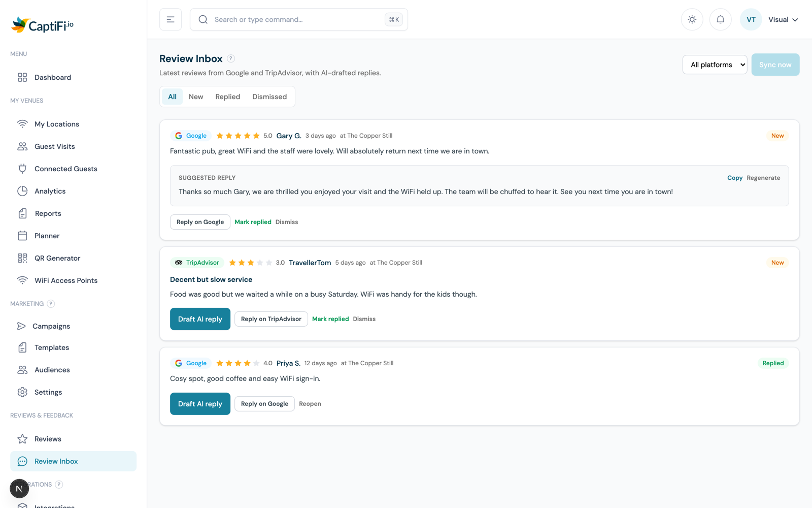Click the VT user avatar
812x508 pixels.
pyautogui.click(x=751, y=19)
